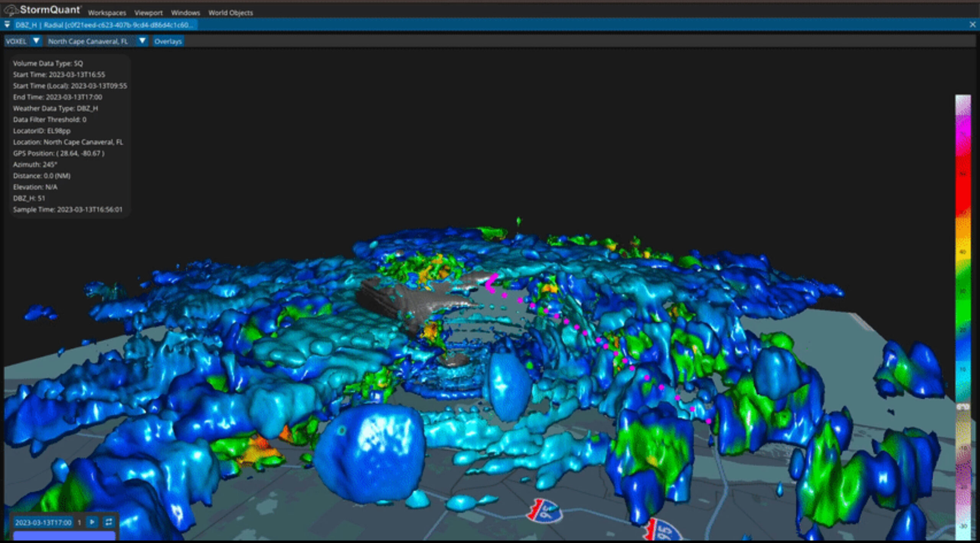The image size is (980, 543).
Task: Expand the North Cape Canaveral location dropdown
Action: (142, 41)
